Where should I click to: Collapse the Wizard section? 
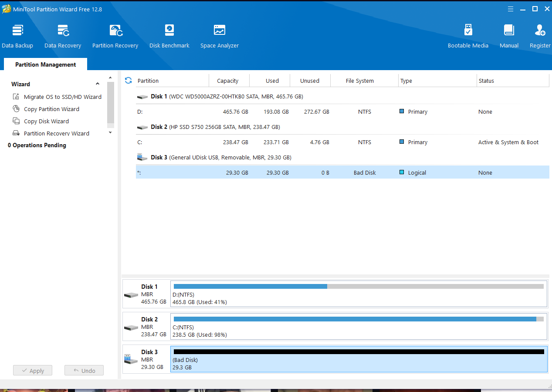98,84
